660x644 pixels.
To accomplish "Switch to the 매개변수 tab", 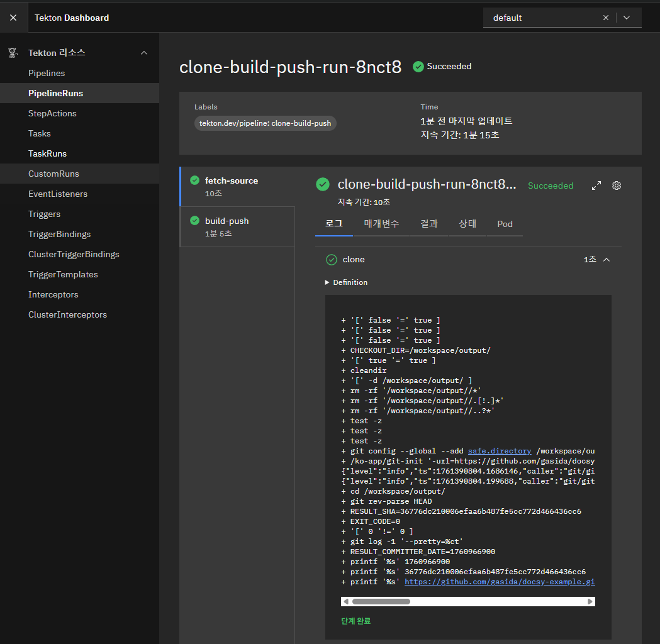I will (381, 224).
